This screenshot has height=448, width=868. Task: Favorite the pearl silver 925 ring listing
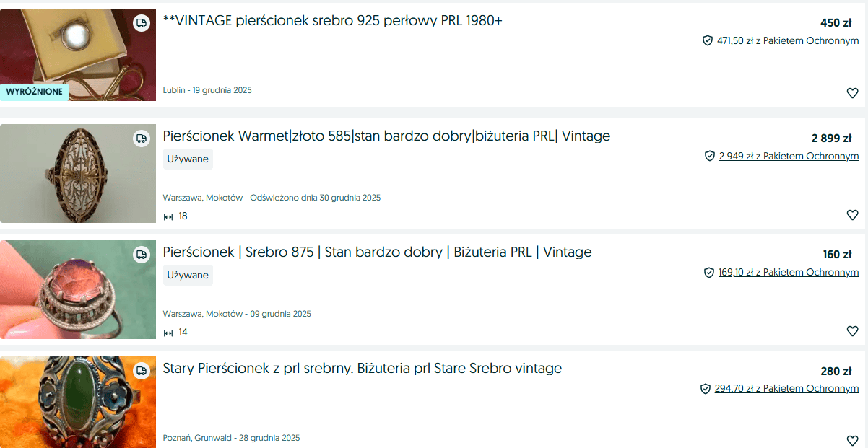point(852,93)
